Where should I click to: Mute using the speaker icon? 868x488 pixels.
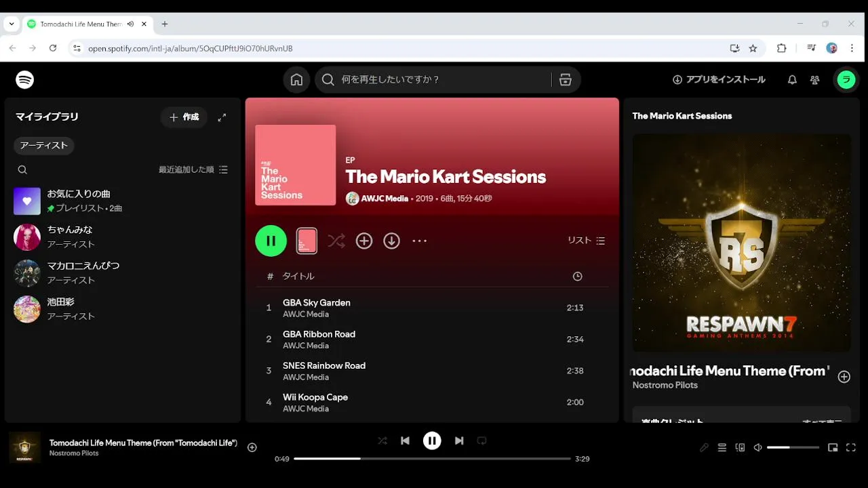coord(758,447)
